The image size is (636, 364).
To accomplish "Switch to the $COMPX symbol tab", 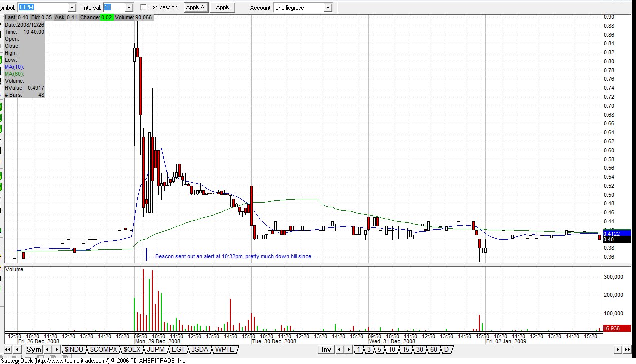I will click(x=103, y=350).
